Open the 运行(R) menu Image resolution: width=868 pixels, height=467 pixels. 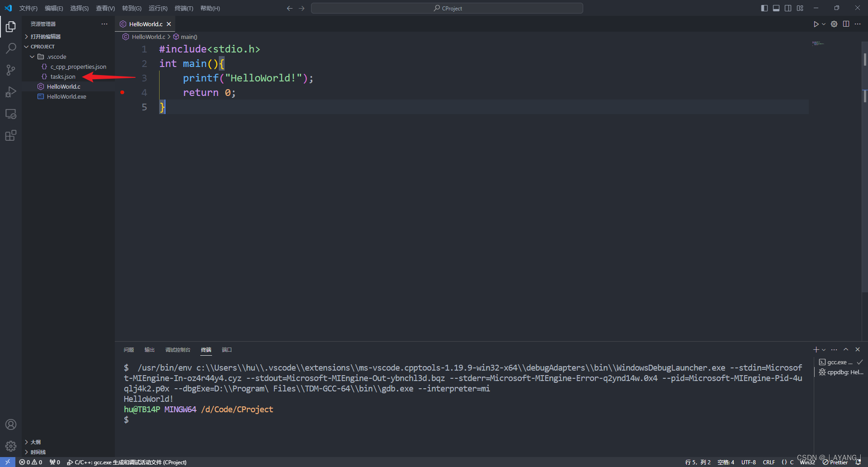tap(158, 8)
